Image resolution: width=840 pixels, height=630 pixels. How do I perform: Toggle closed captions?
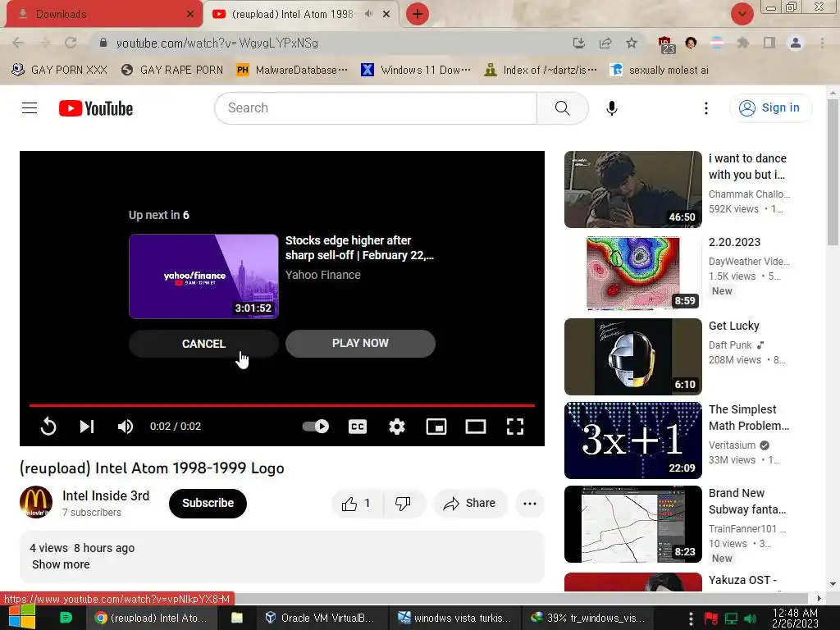358,427
